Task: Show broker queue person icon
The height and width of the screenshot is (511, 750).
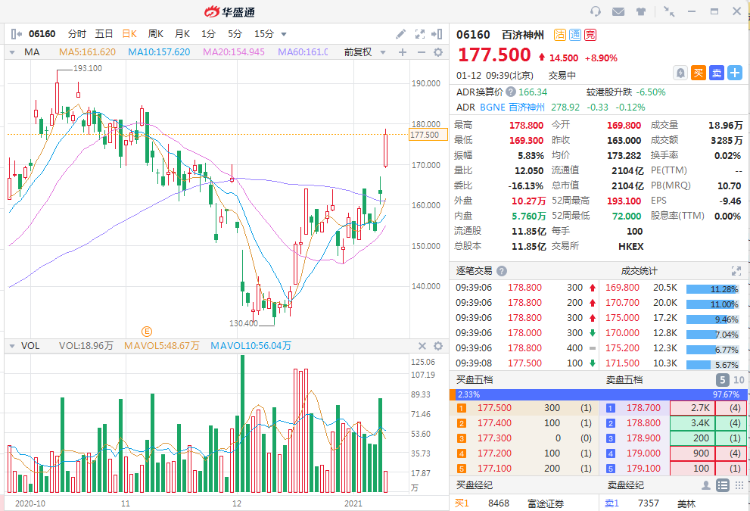Action: [706, 486]
